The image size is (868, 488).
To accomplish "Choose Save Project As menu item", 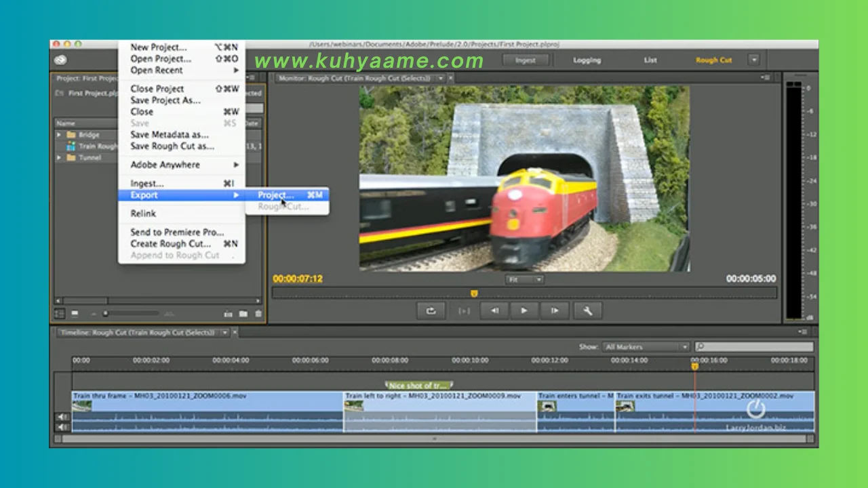I will [182, 100].
